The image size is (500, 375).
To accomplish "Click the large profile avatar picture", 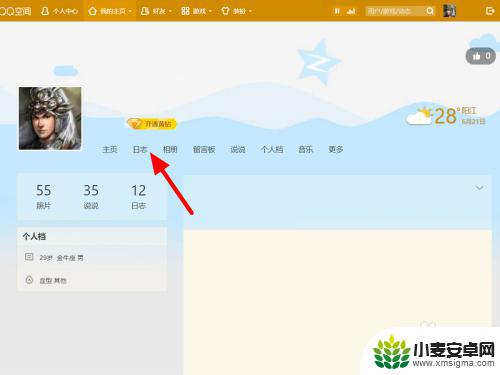I will tap(50, 118).
